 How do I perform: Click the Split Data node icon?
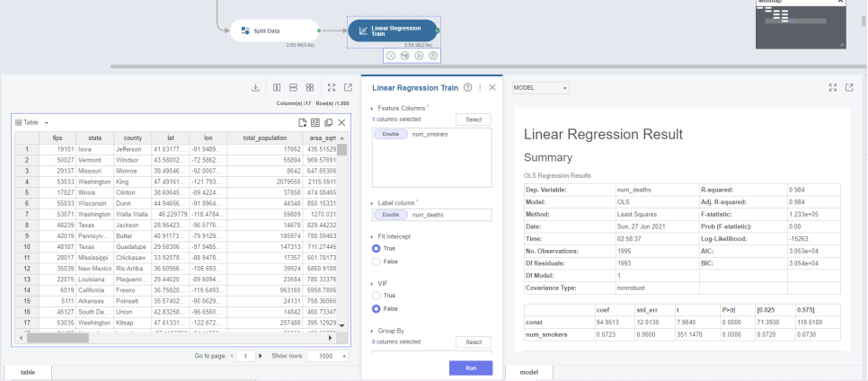[245, 31]
